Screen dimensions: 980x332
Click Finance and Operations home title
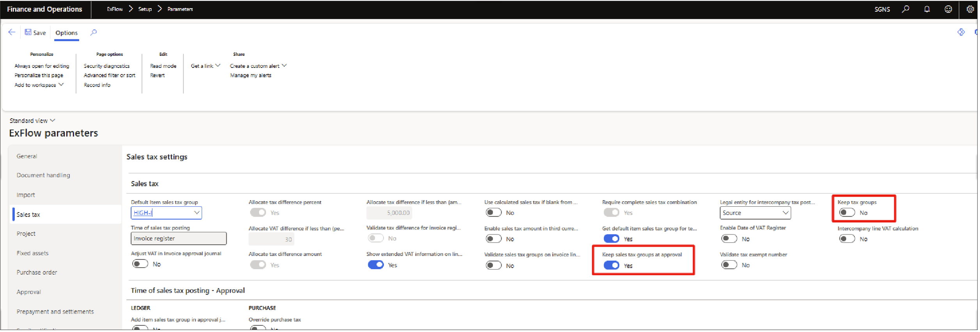(x=44, y=9)
